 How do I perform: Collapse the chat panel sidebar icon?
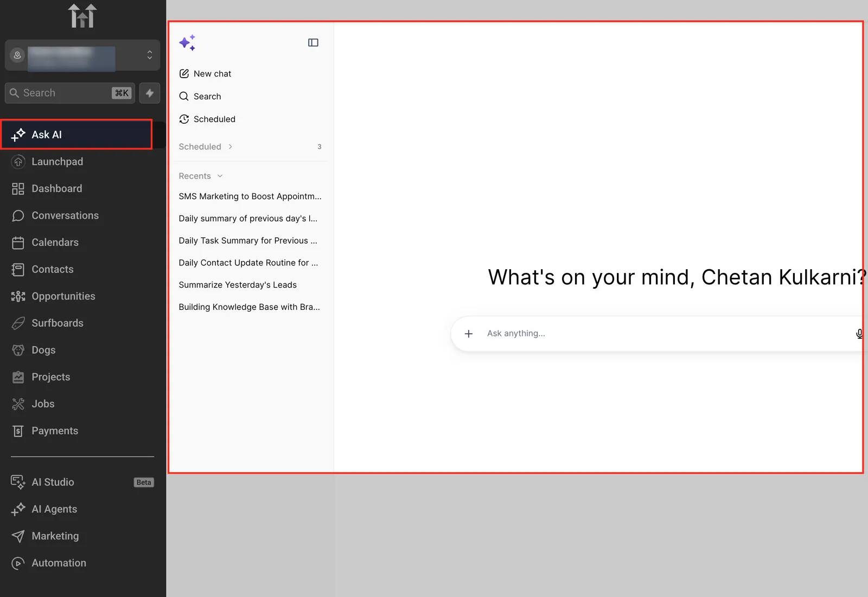313,43
